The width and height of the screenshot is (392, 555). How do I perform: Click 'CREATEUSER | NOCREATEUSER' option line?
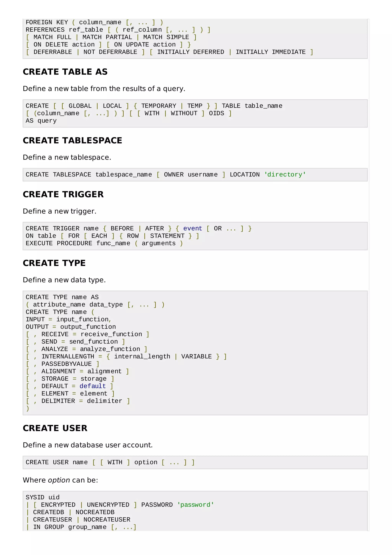[82, 519]
